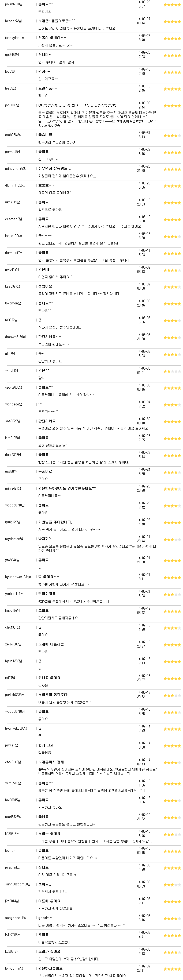Click the username header72님

pyautogui.click(x=13, y=21)
